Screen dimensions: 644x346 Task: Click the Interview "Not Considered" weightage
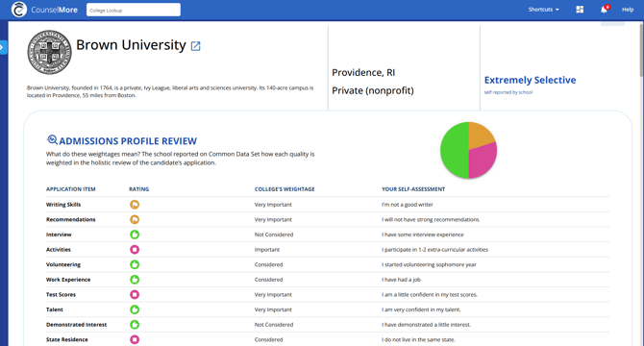coord(274,235)
